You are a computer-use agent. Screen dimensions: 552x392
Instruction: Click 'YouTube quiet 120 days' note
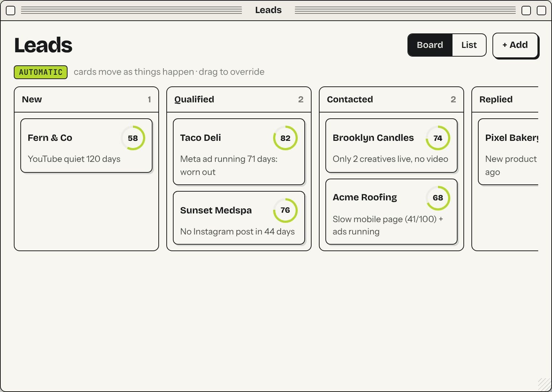(x=74, y=159)
